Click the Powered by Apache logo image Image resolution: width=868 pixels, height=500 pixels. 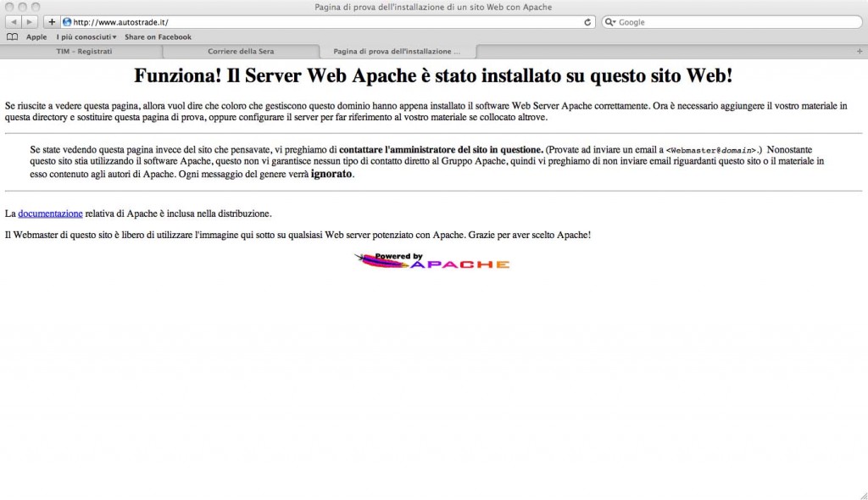pyautogui.click(x=431, y=261)
